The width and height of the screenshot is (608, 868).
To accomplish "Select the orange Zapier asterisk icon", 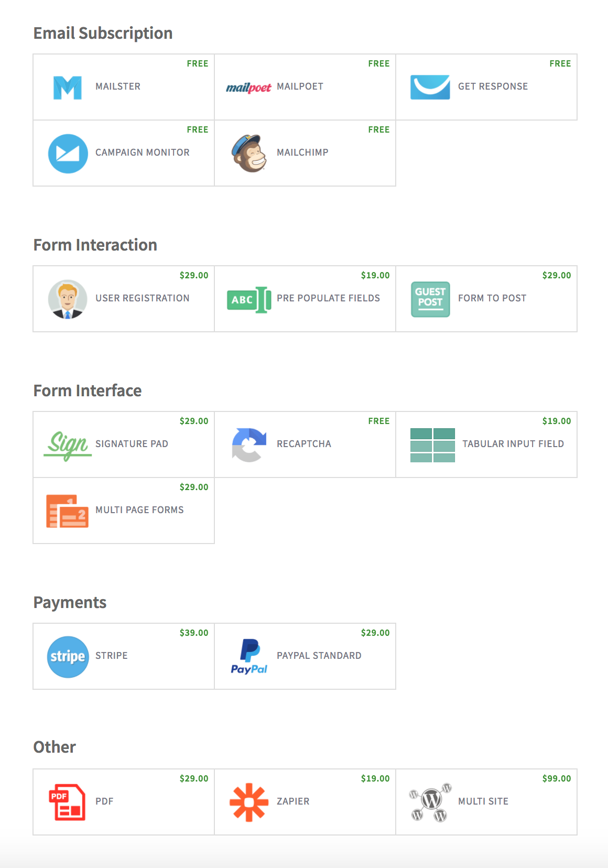I will (249, 802).
